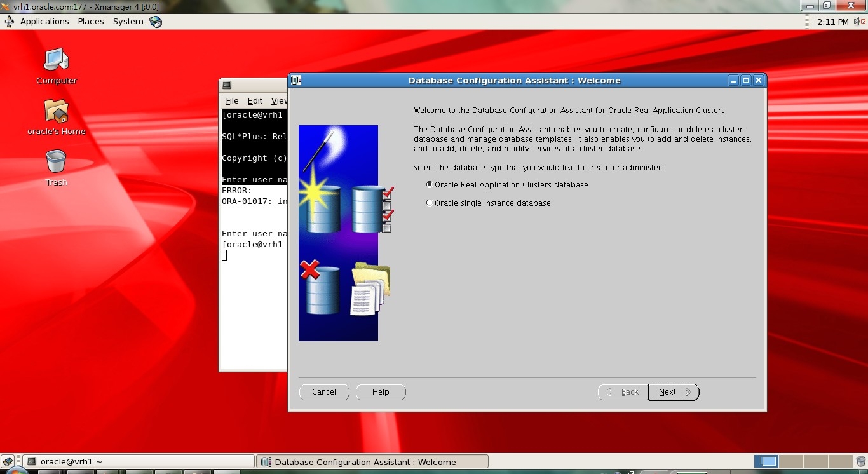Click the 2:11 PM clock
Image resolution: width=868 pixels, height=474 pixels.
tap(833, 22)
